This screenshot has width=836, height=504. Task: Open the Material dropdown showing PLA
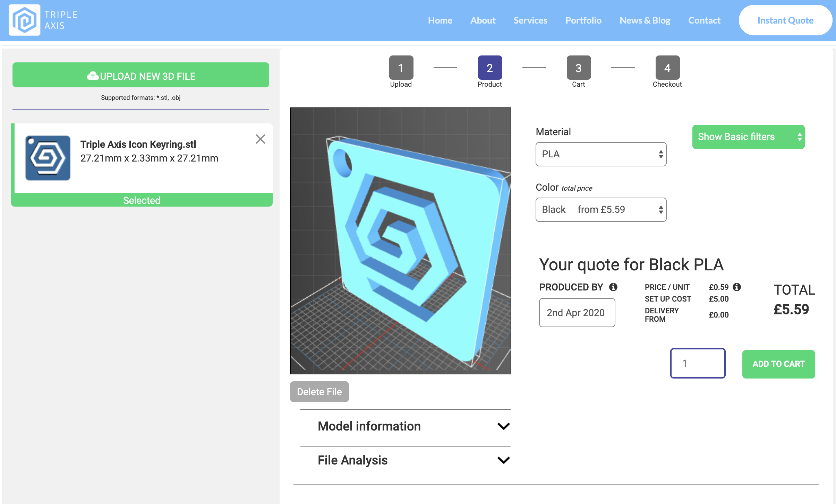click(x=600, y=154)
